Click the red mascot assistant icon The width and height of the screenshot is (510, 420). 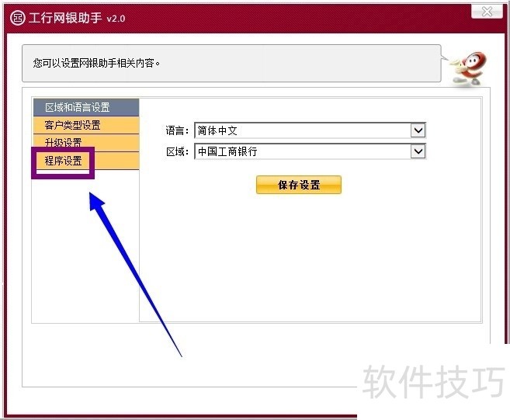pos(470,68)
